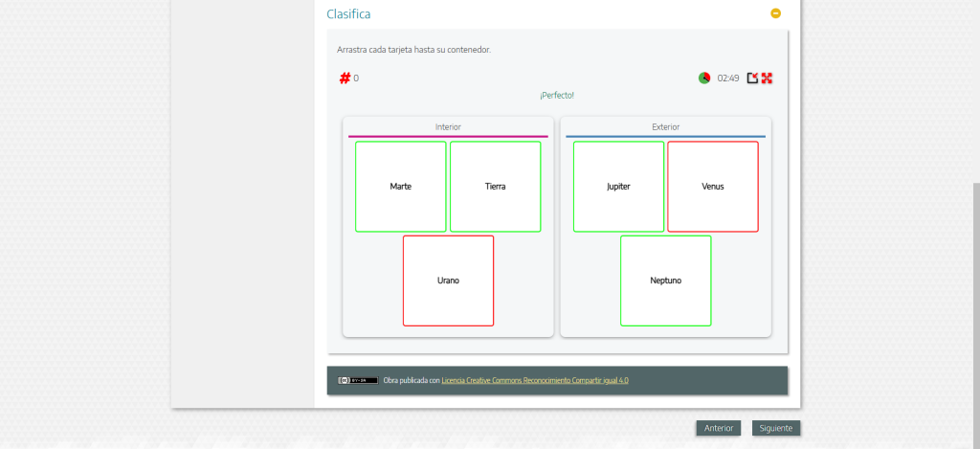980x449 pixels.
Task: Collapse the Clasifica section with minus icon
Action: tap(775, 13)
